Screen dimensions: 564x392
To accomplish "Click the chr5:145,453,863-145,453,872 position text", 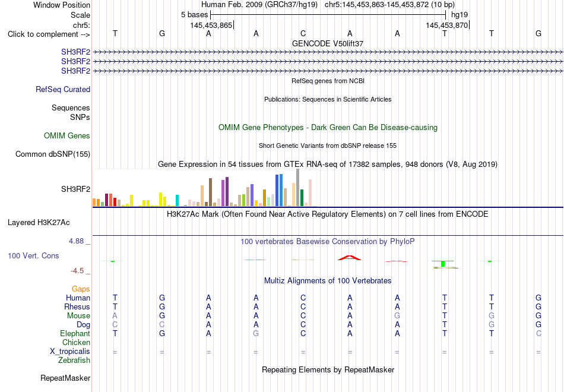I will coord(389,5).
